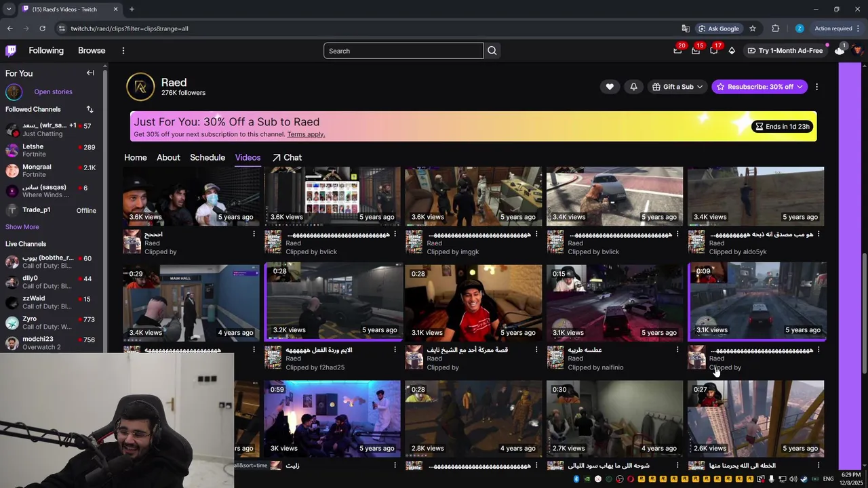868x488 pixels.
Task: Switch to the Home tab
Action: (x=135, y=157)
